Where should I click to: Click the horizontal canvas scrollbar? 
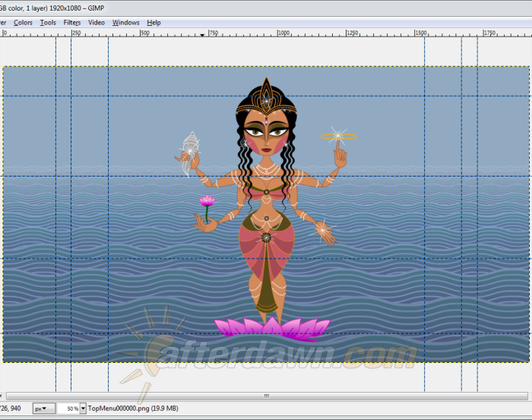tap(267, 396)
